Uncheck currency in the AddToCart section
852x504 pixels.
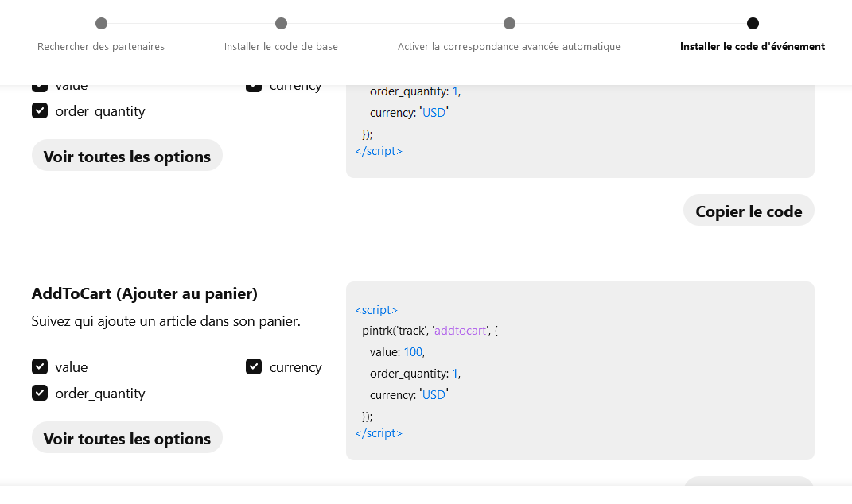[254, 366]
